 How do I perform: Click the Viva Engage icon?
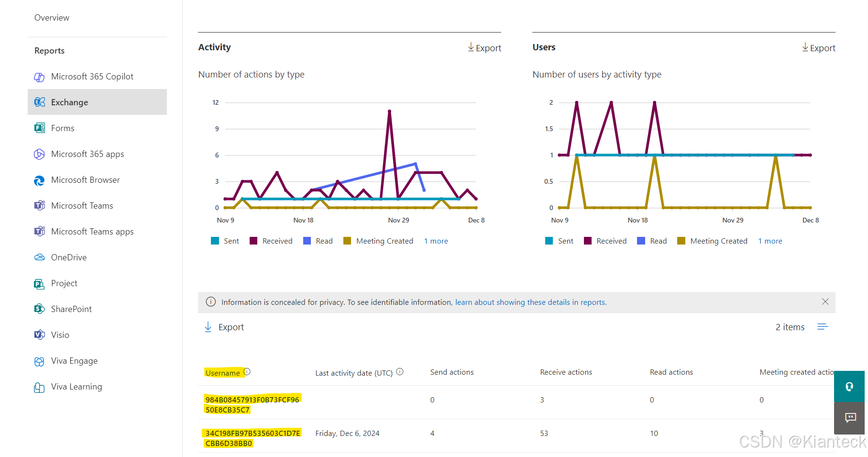coord(39,361)
